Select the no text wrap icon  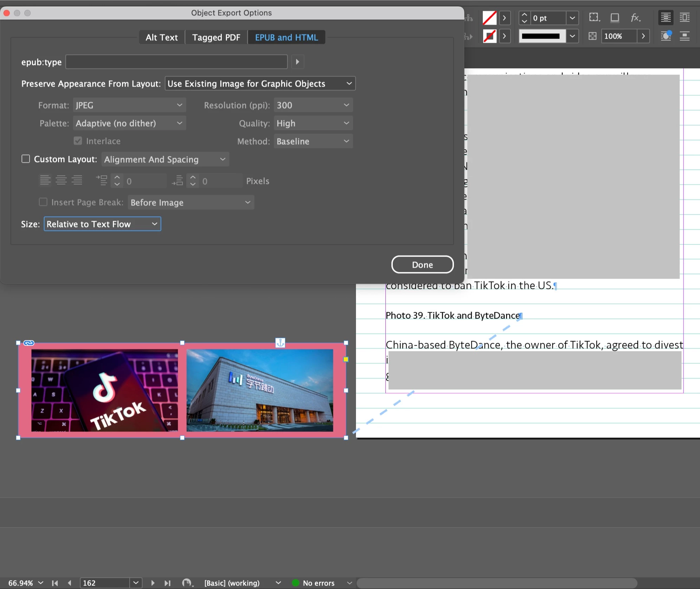tap(665, 18)
